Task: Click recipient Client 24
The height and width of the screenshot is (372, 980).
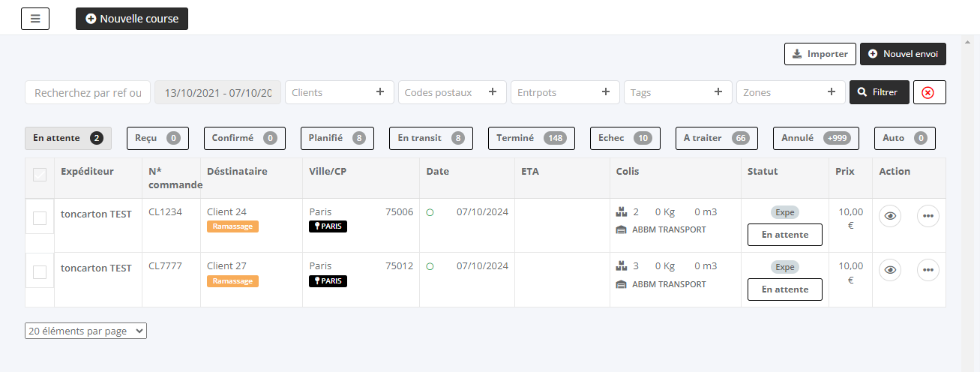Action: click(x=226, y=212)
